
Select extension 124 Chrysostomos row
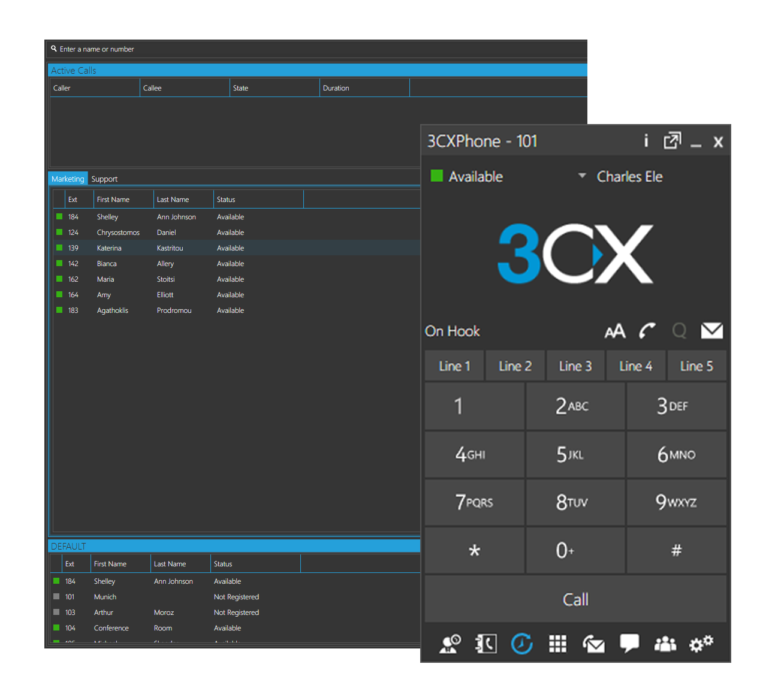(237, 233)
